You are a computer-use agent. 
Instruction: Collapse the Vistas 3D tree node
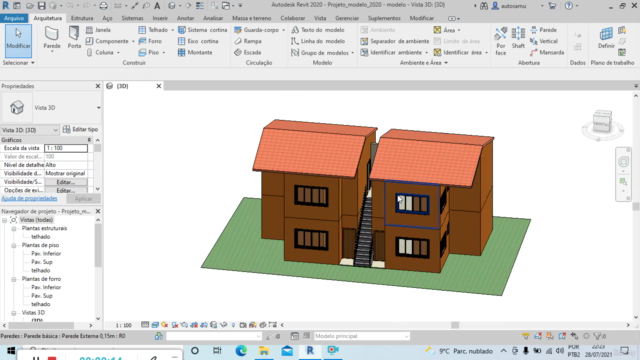[13, 313]
